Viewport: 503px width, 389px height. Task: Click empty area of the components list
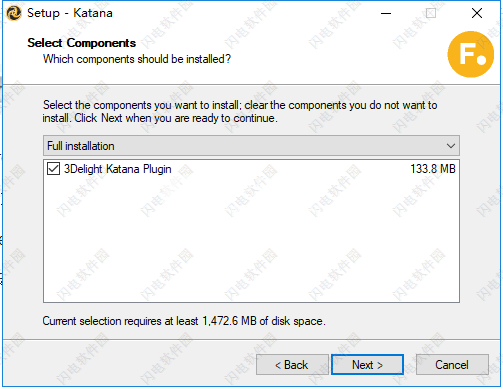(251, 240)
